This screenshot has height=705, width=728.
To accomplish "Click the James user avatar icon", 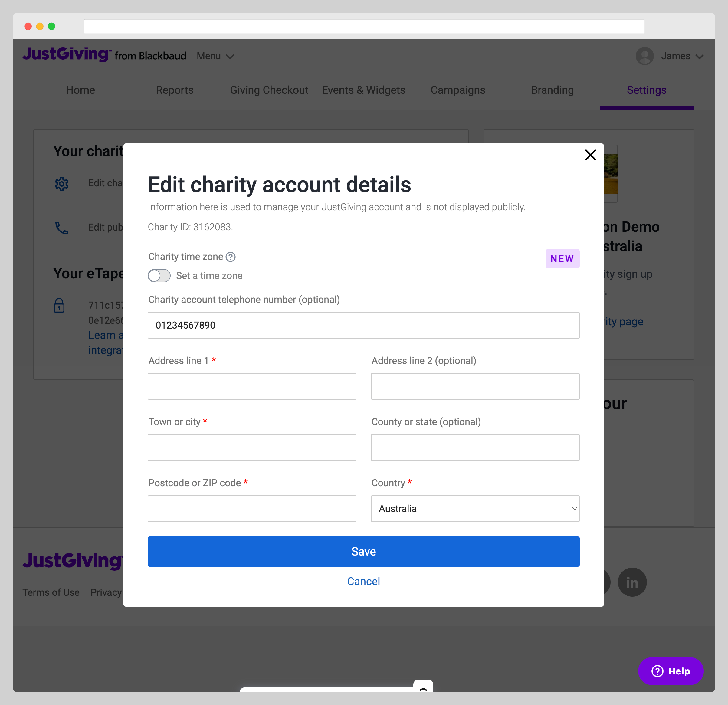I will coord(644,56).
